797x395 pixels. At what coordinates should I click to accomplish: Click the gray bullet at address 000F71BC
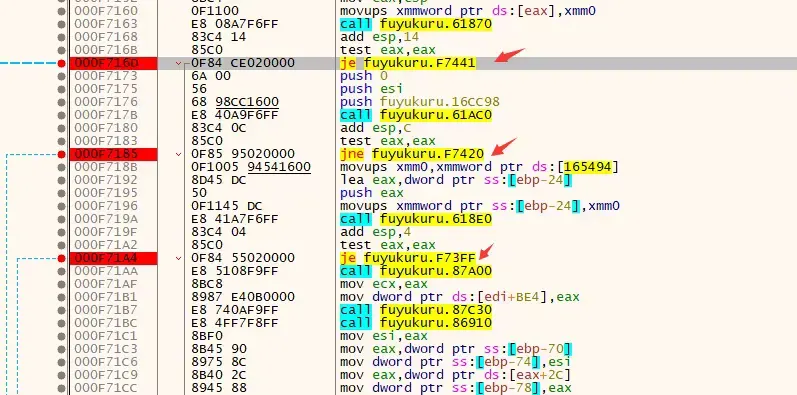pyautogui.click(x=62, y=323)
